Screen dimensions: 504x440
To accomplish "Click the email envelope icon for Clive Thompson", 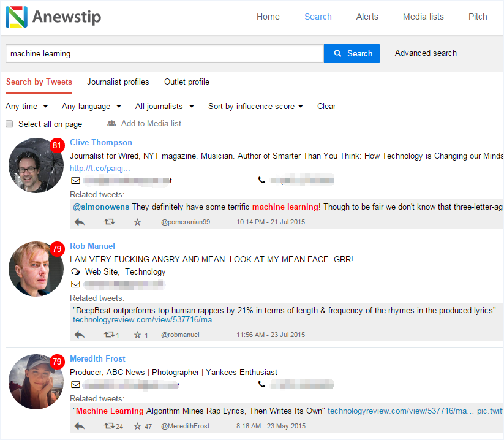I will (75, 180).
